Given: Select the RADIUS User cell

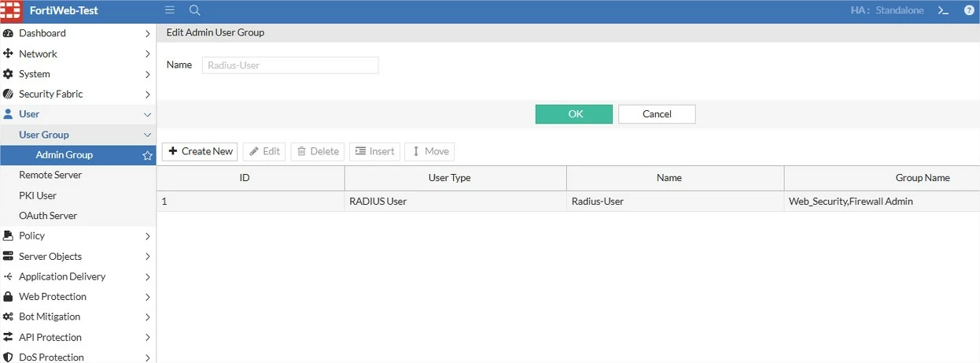Looking at the screenshot, I should (455, 202).
